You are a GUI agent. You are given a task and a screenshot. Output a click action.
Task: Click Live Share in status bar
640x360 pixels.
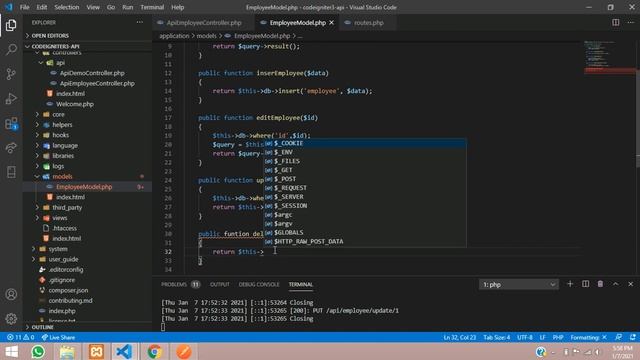(58, 338)
